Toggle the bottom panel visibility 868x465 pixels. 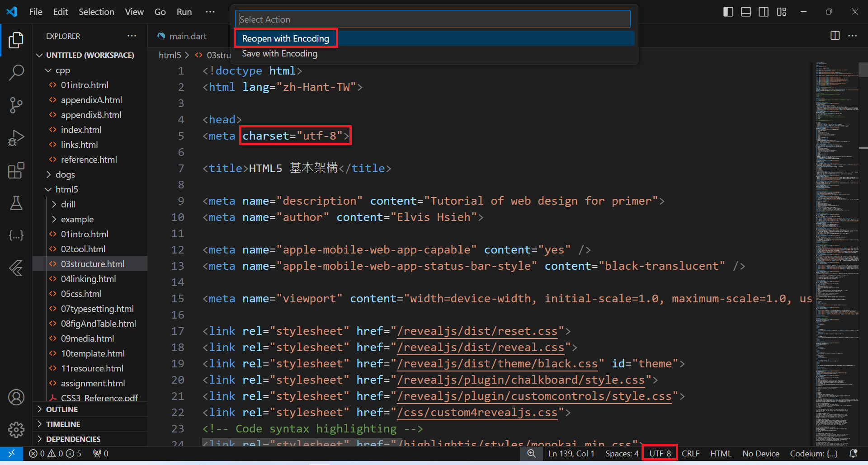click(x=745, y=12)
